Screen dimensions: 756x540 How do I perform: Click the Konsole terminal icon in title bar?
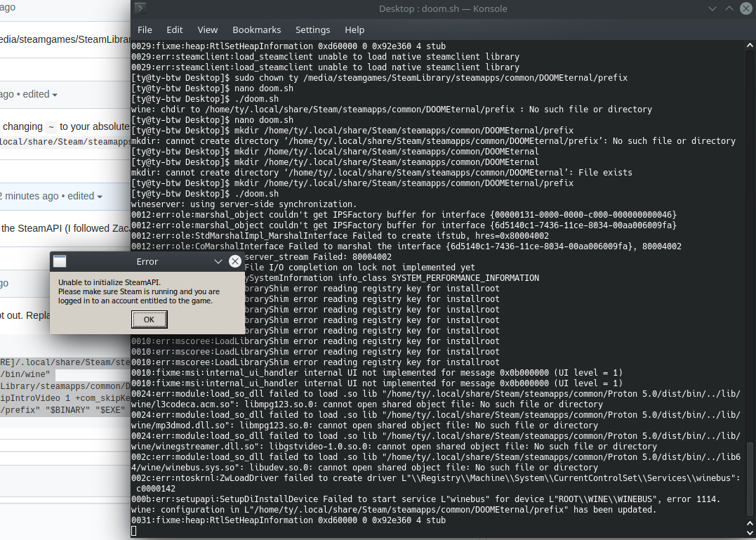pyautogui.click(x=140, y=8)
